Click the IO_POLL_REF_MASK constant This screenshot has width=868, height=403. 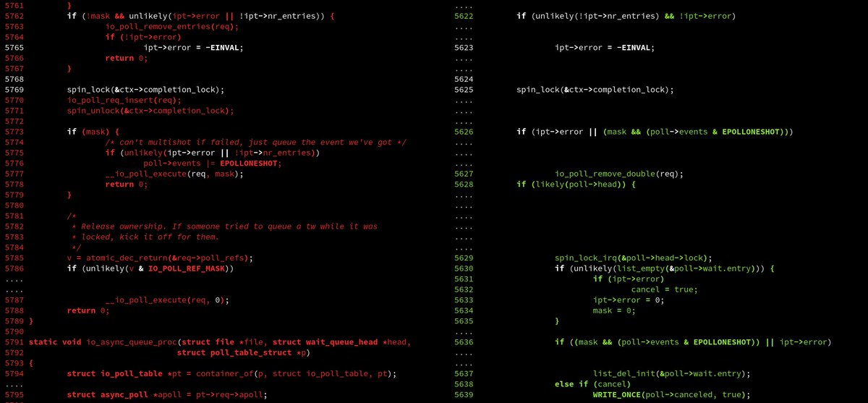[188, 268]
